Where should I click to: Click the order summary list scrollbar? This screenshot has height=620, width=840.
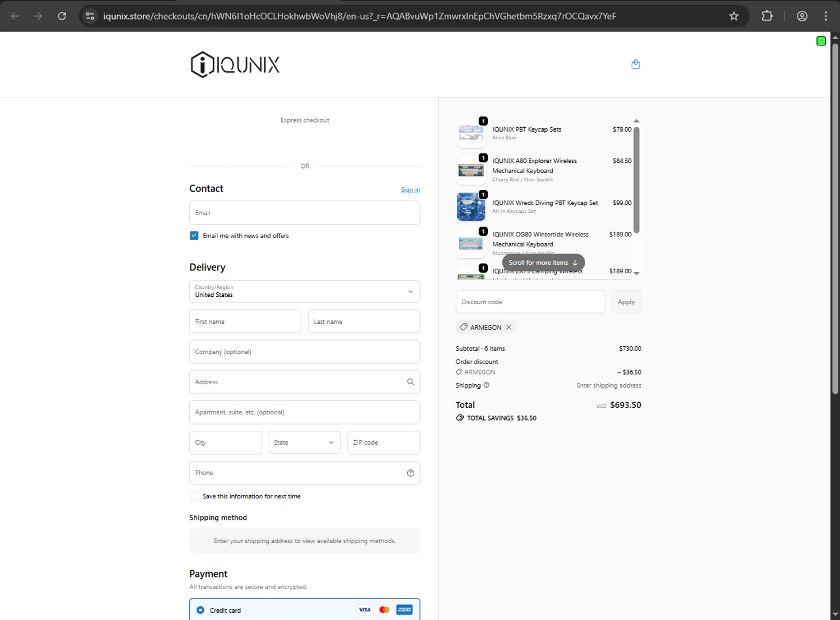636,179
